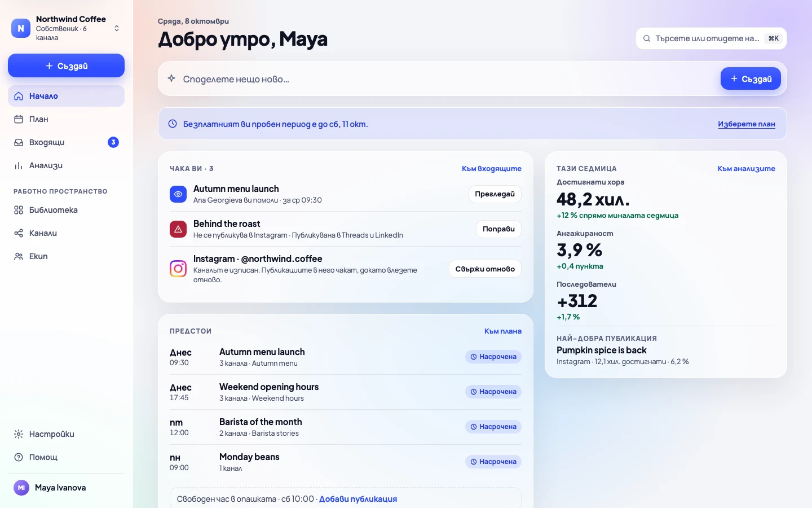Open Входящи inbox in sidebar
Image resolution: width=812 pixels, height=508 pixels.
point(66,142)
